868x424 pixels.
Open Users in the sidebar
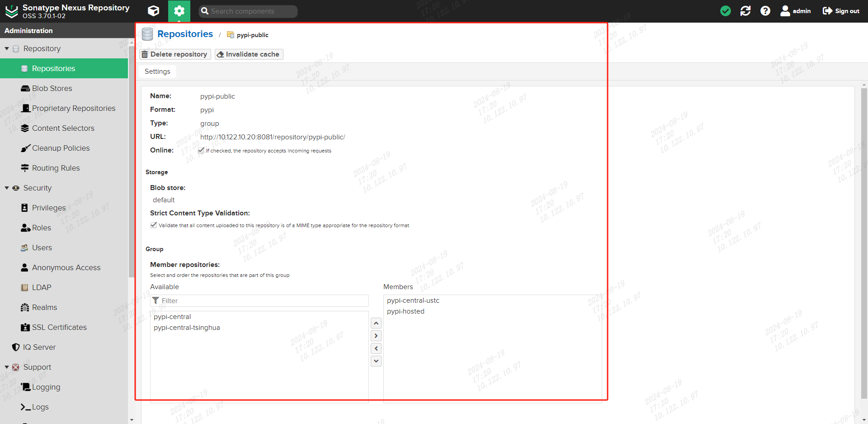[x=64, y=248]
